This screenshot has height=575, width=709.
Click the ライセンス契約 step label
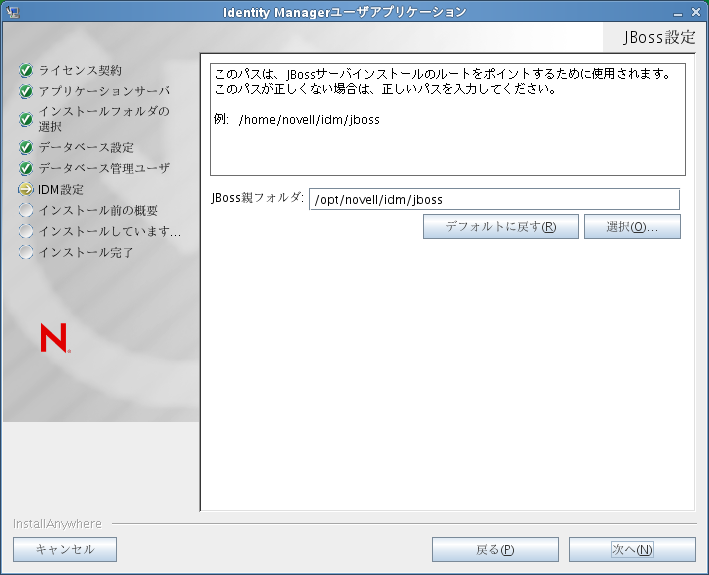80,71
